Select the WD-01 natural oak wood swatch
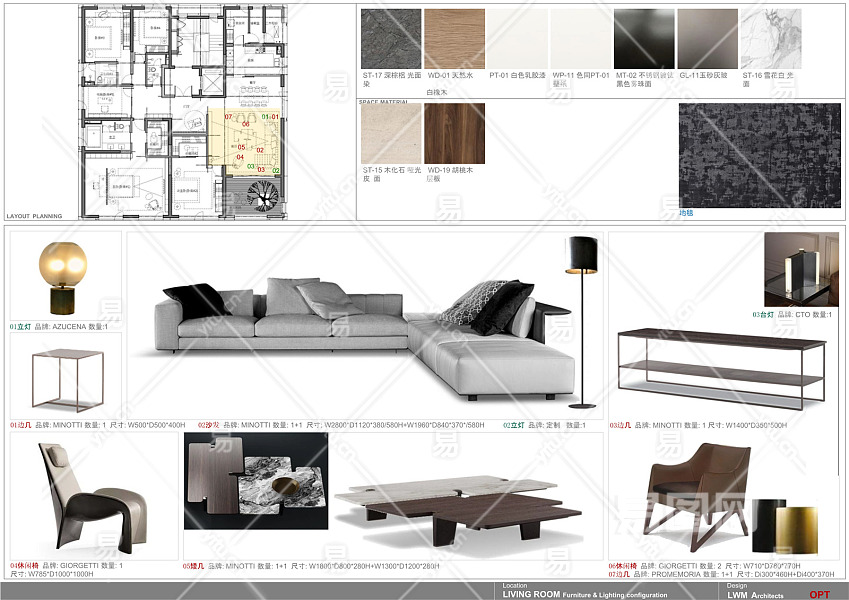 (454, 39)
